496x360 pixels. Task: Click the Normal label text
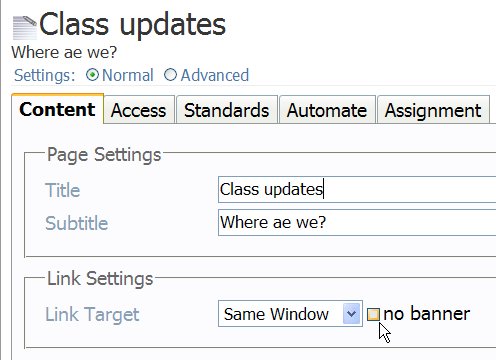pyautogui.click(x=128, y=75)
